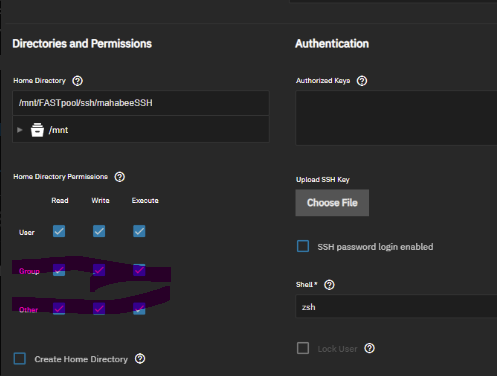
Task: Click the Home Directory path field
Action: (x=141, y=103)
